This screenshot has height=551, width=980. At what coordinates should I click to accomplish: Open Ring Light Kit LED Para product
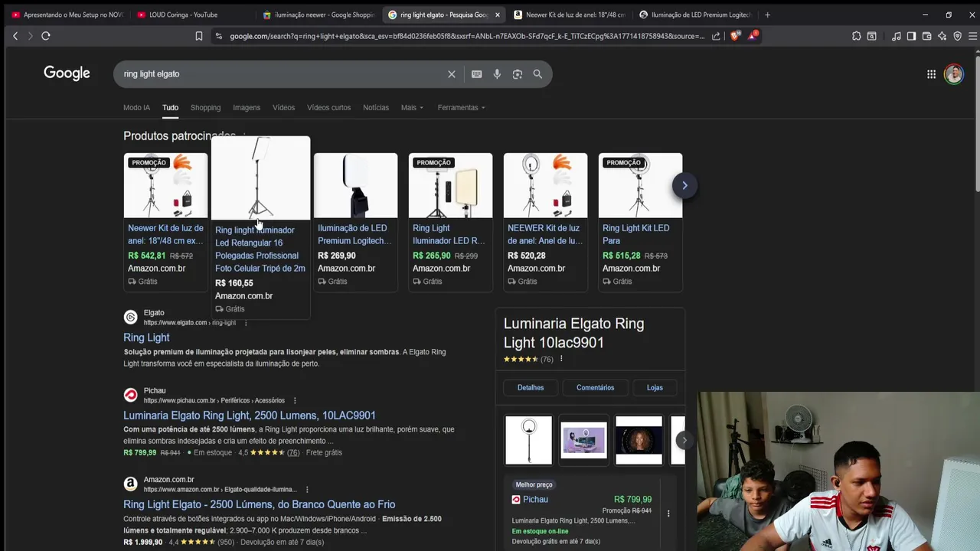[x=640, y=222]
